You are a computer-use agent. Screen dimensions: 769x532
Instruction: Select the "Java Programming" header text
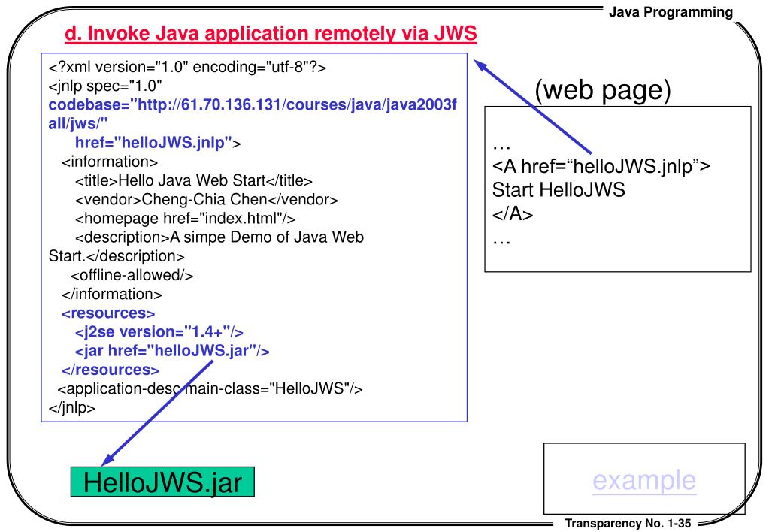(x=671, y=12)
